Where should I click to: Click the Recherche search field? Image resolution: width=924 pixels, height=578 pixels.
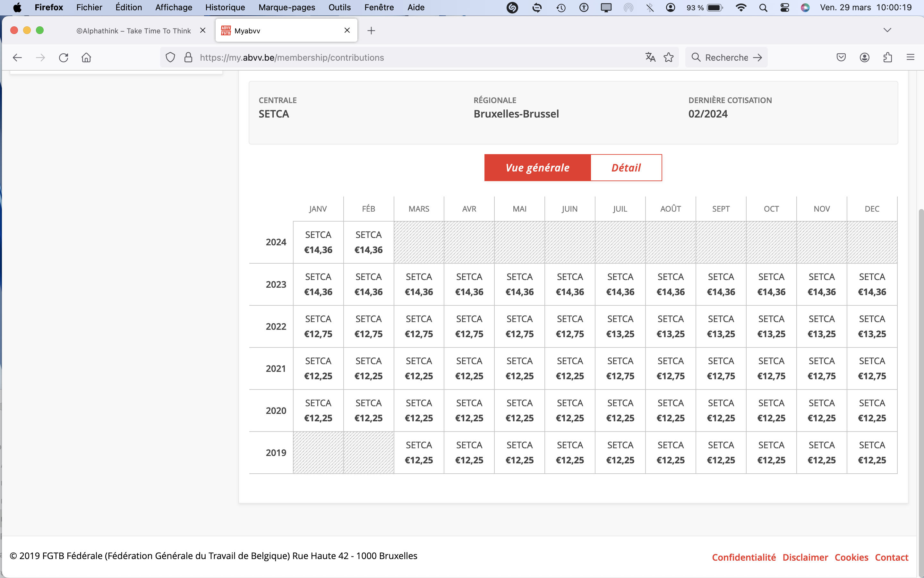click(x=726, y=57)
